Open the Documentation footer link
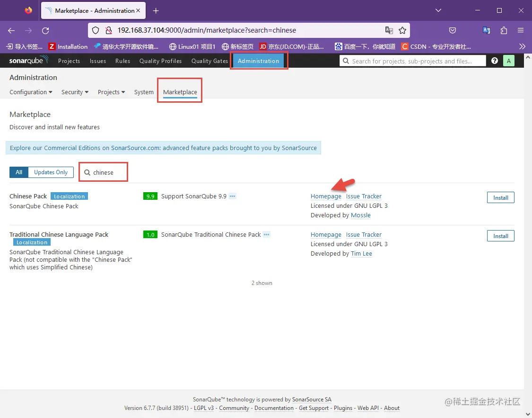532x418 pixels. click(274, 408)
